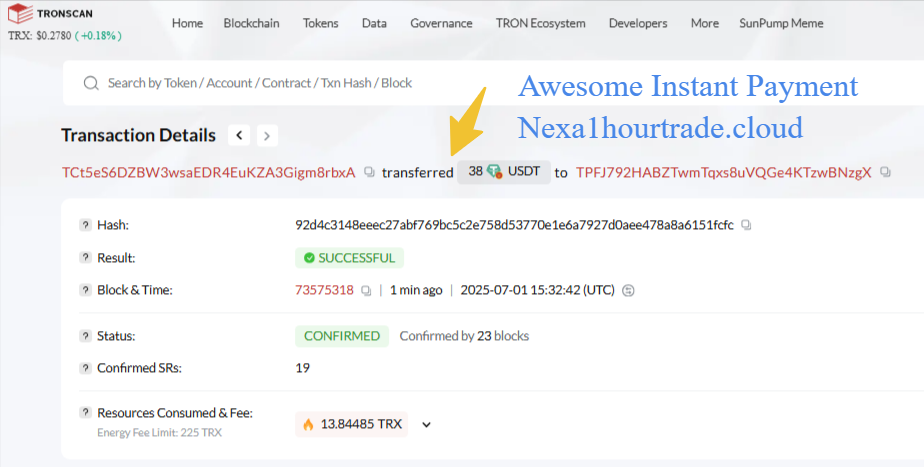Screen dimensions: 924x467
Task: Open the More menu
Action: (x=705, y=23)
